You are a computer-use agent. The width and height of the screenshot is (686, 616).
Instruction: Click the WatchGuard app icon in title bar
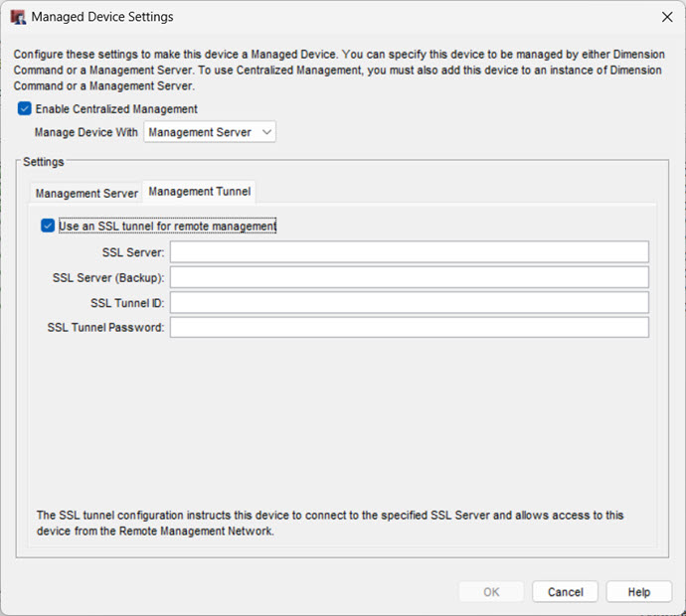coord(18,17)
